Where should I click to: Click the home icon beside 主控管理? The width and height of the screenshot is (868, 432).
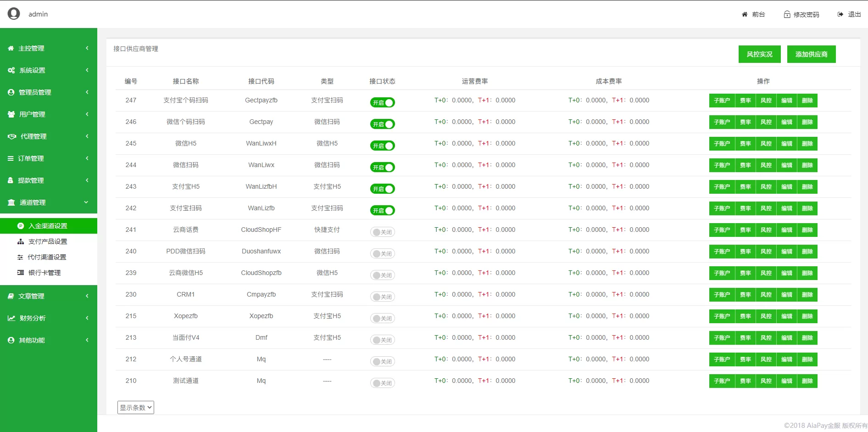tap(11, 48)
